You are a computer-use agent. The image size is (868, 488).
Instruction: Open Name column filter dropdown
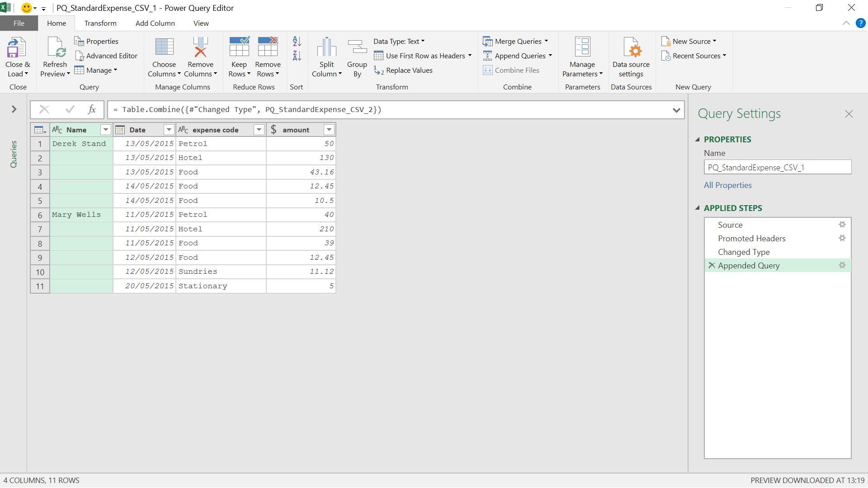105,130
